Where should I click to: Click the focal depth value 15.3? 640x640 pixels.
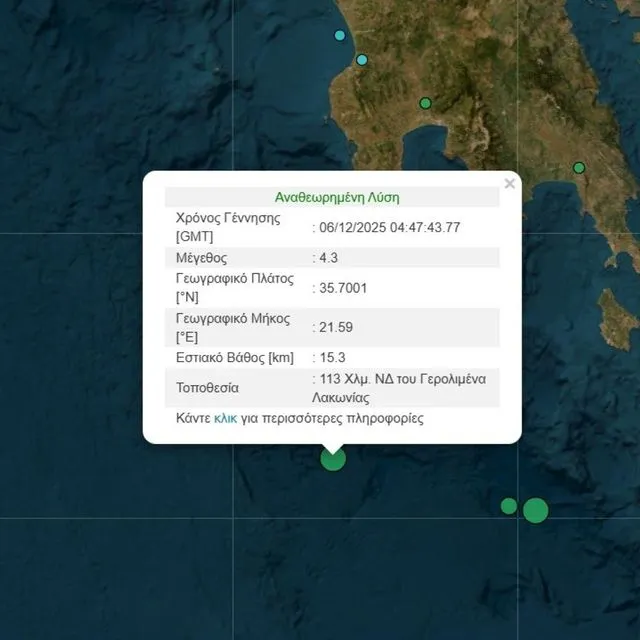333,357
